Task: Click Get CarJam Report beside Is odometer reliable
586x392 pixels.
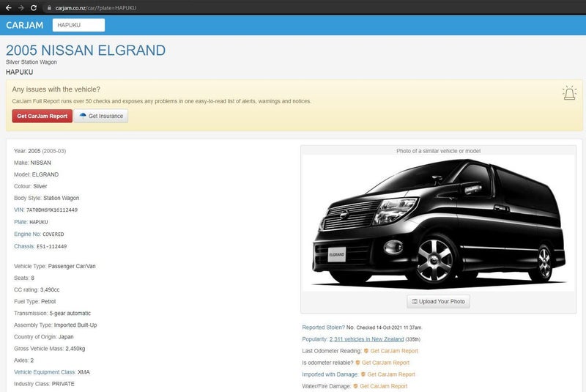Action: point(386,363)
